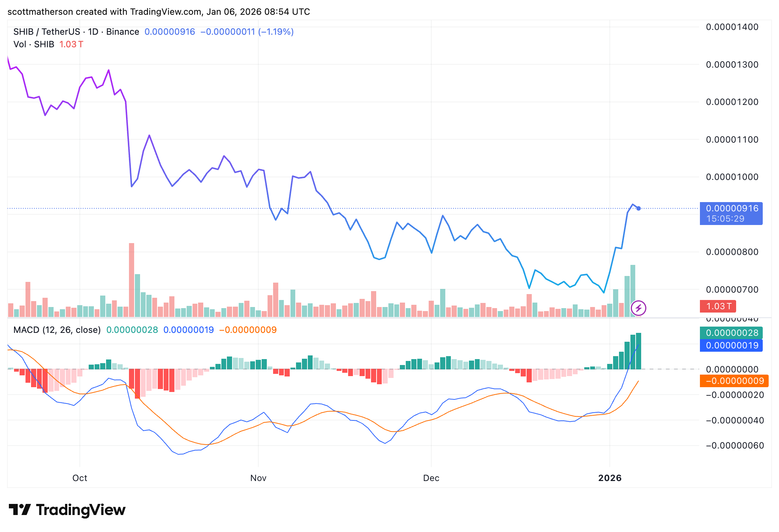Click the TradingView wordmark text
The width and height of the screenshot is (779, 532).
click(x=81, y=510)
